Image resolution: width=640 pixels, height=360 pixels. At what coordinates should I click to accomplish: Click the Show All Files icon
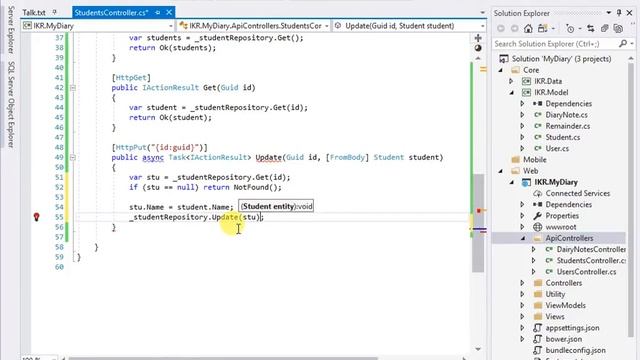coord(618,29)
